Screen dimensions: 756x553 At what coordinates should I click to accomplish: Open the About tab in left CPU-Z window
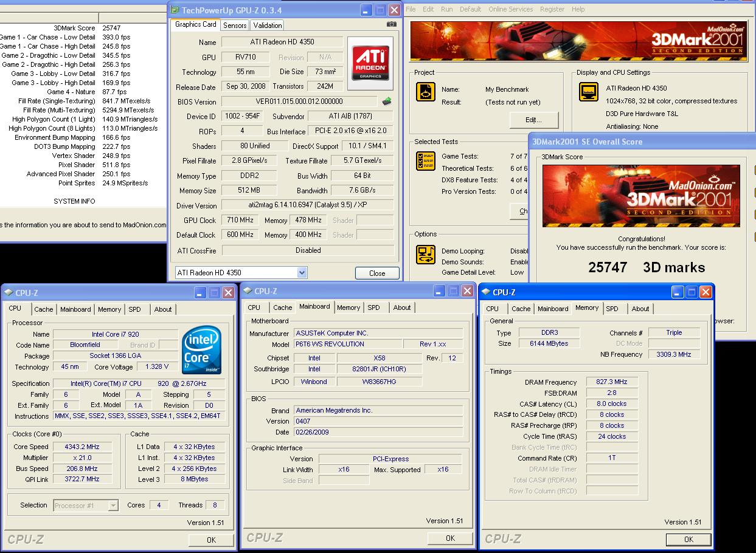(x=163, y=309)
